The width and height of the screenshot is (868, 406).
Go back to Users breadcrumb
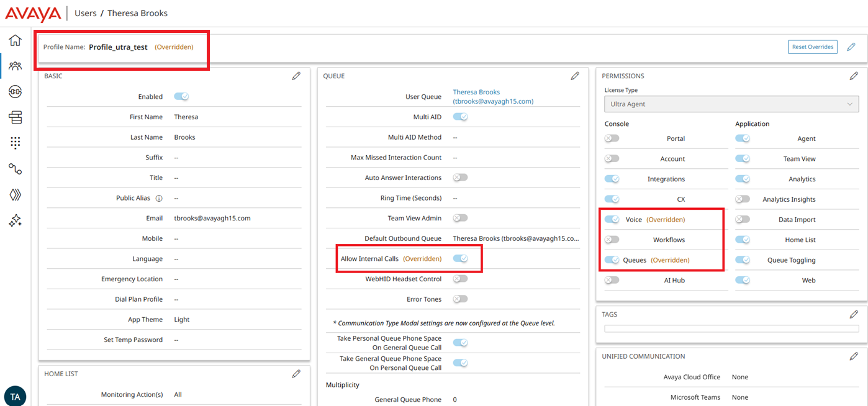pyautogui.click(x=86, y=13)
